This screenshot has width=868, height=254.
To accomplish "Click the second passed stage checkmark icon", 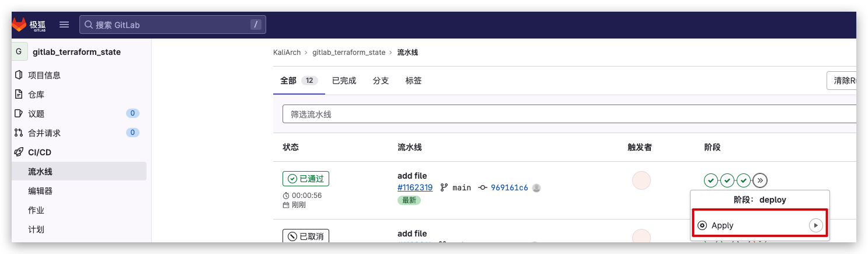I will (727, 180).
